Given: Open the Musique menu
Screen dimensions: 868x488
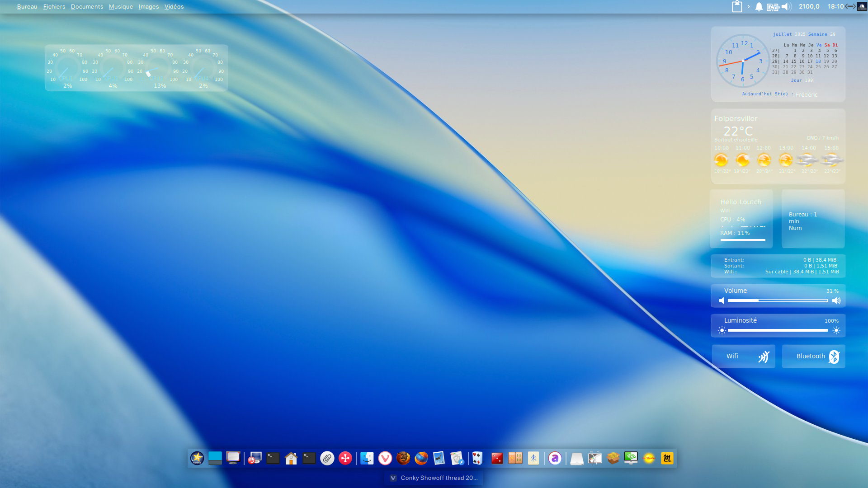Looking at the screenshot, I should point(121,6).
